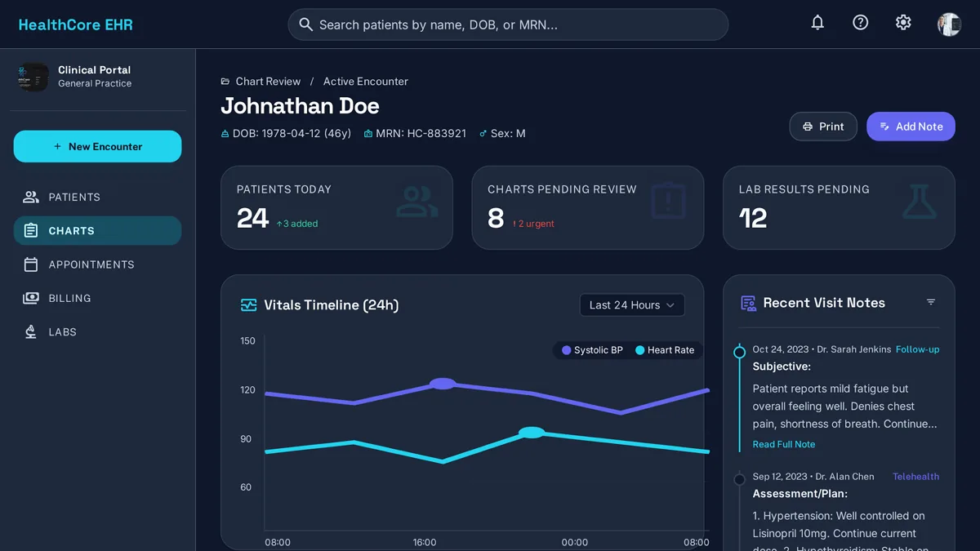This screenshot has width=980, height=551.
Task: Click the Vitals Timeline pulse icon
Action: point(249,305)
